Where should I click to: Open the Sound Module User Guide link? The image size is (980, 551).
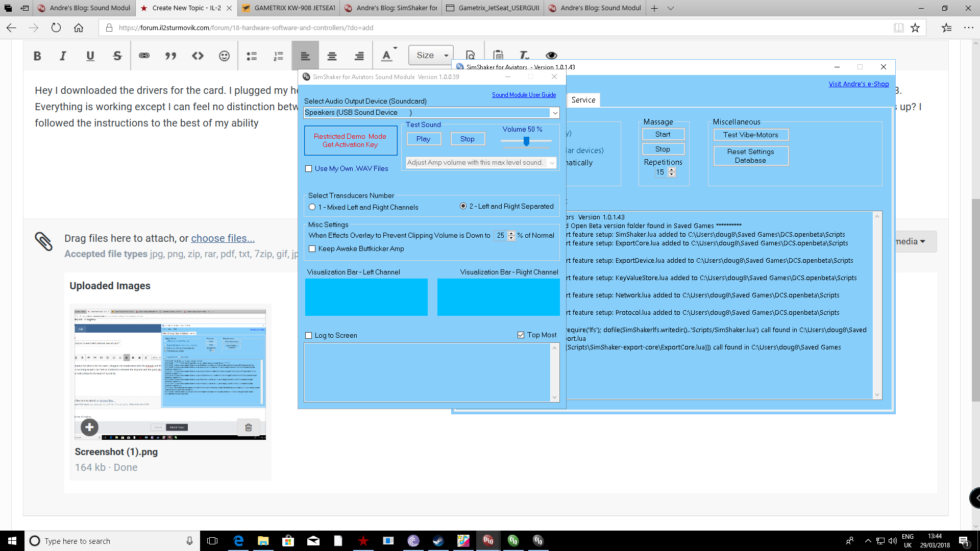[524, 95]
